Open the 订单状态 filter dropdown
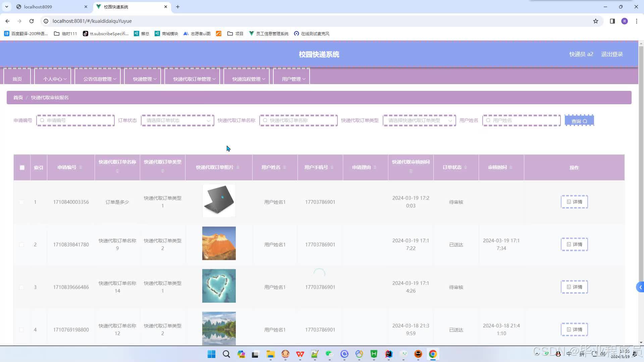The width and height of the screenshot is (644, 362). point(177,120)
